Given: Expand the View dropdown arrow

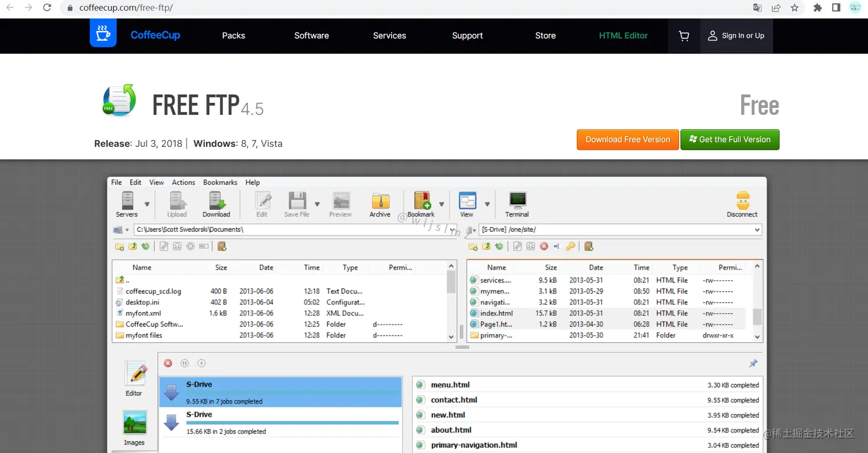Looking at the screenshot, I should coord(487,204).
